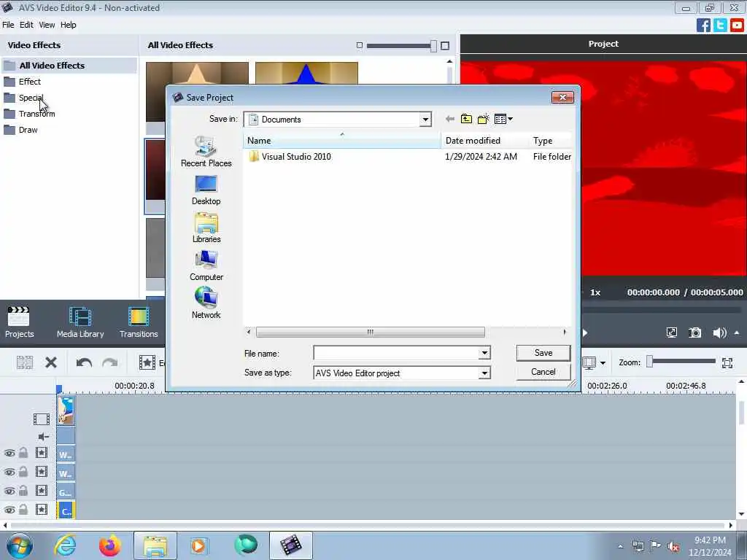Viewport: 747px width, 560px height.
Task: Open the Projects section
Action: [x=19, y=322]
